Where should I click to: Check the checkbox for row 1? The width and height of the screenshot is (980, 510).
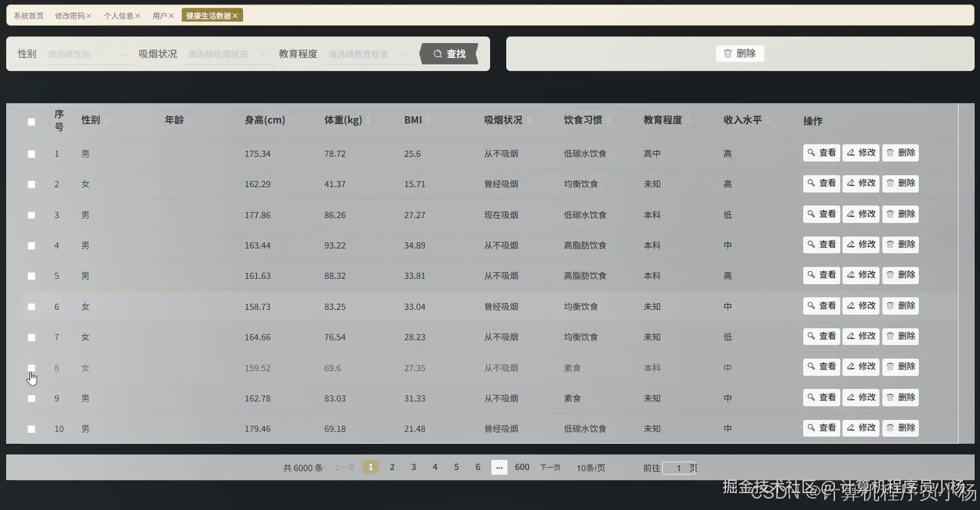(x=32, y=154)
